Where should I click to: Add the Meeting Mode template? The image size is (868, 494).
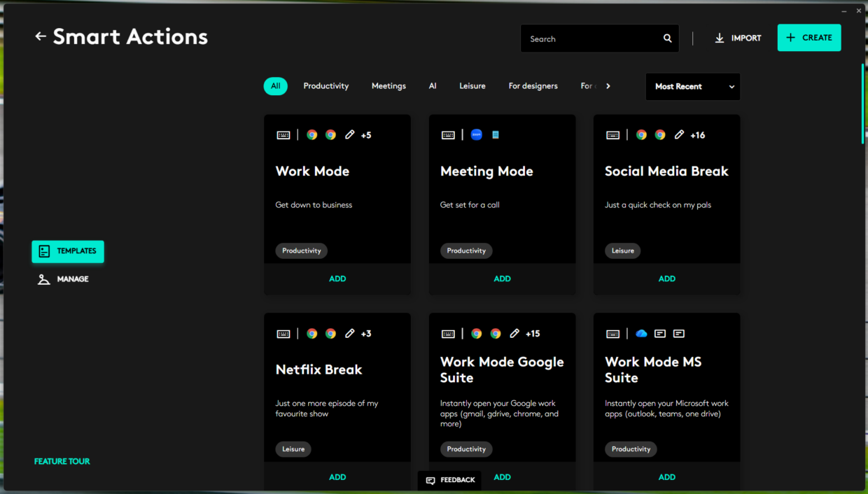pyautogui.click(x=503, y=278)
